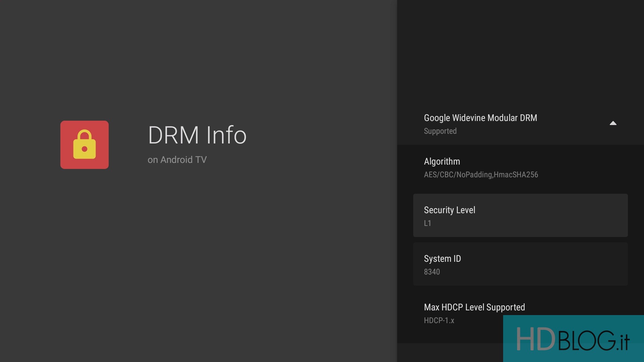Click the HDCP-1.x value text

click(439, 321)
